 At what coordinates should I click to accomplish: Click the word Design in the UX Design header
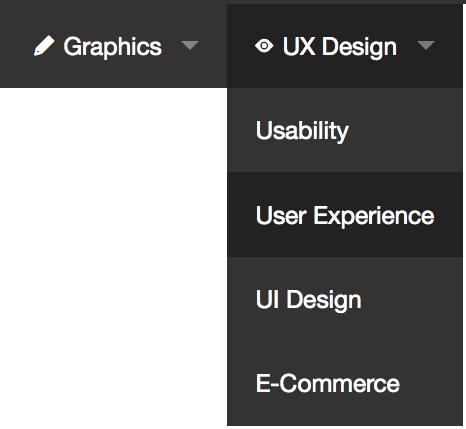click(x=359, y=47)
